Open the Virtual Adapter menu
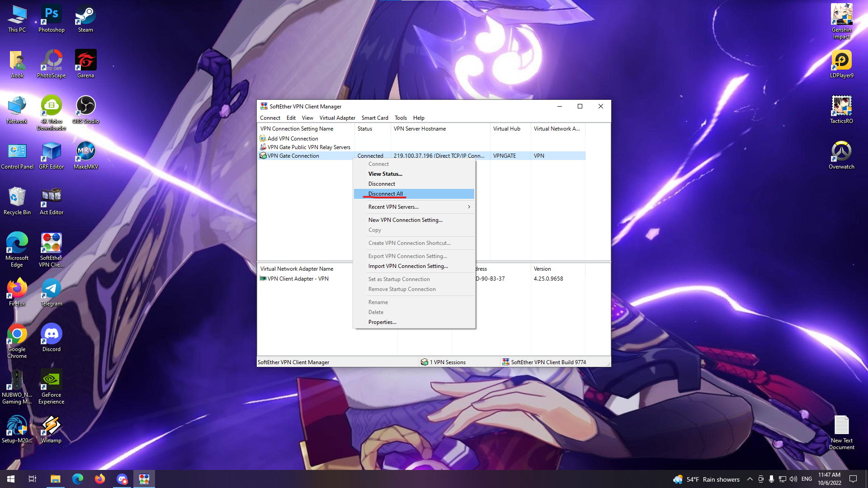The width and height of the screenshot is (868, 488). tap(337, 118)
